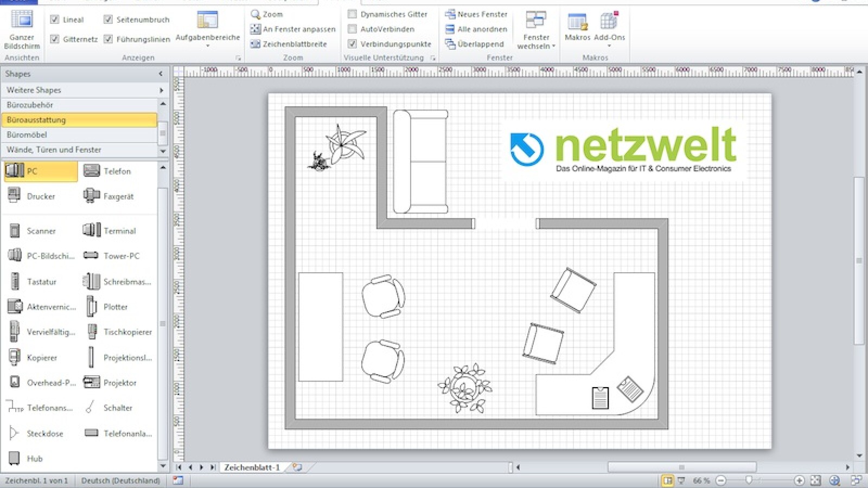Select the Telefonanlage shape
The image size is (868, 488).
(x=117, y=433)
